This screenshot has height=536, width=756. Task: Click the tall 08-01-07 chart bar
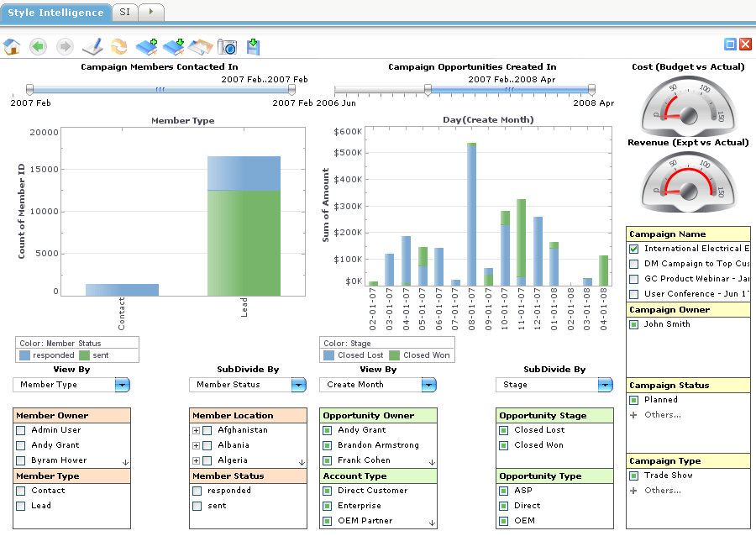472,215
